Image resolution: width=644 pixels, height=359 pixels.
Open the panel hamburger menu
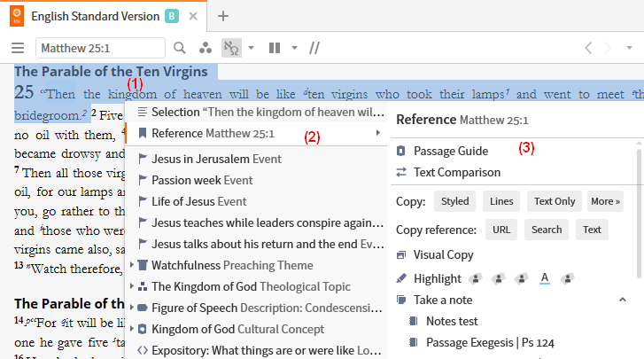pyautogui.click(x=18, y=48)
